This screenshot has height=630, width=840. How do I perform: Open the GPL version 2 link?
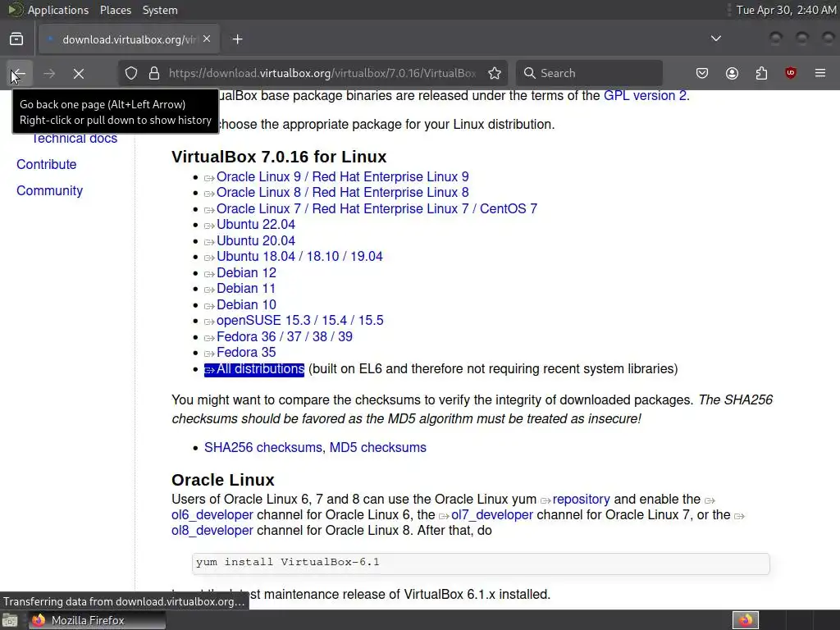645,95
